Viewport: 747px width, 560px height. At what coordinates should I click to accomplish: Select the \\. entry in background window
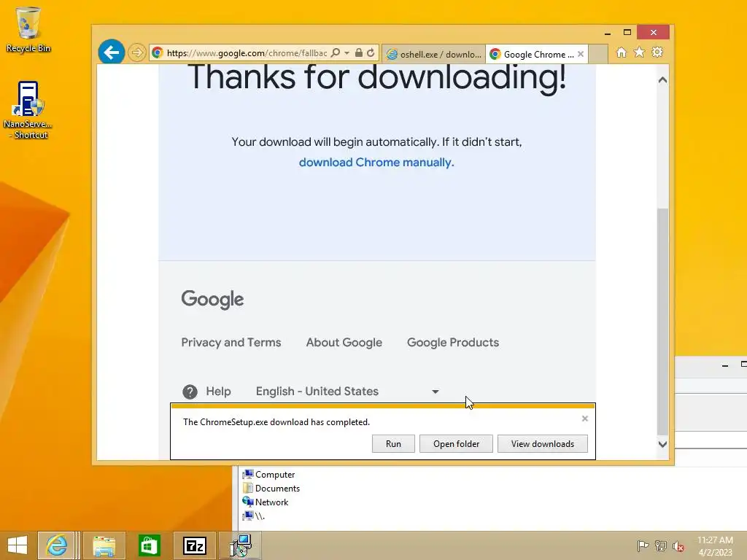[253, 516]
